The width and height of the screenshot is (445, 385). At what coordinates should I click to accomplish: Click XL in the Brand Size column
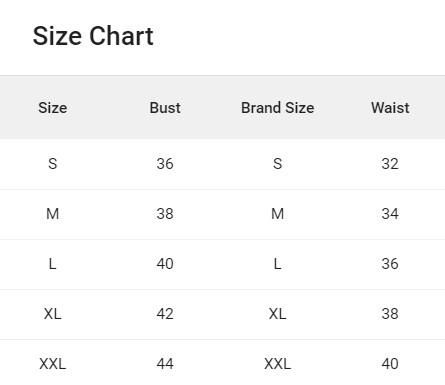coord(278,314)
